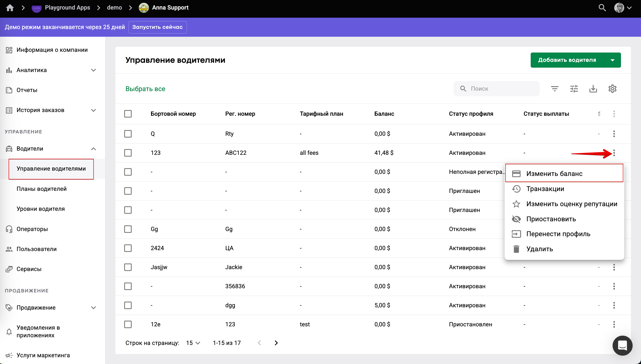
Task: Expand the Аналитика sidebar section
Action: pyautogui.click(x=93, y=70)
